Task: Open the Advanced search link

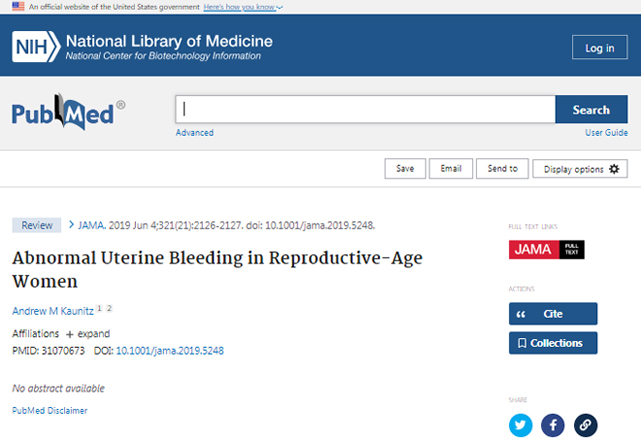Action: coord(195,132)
